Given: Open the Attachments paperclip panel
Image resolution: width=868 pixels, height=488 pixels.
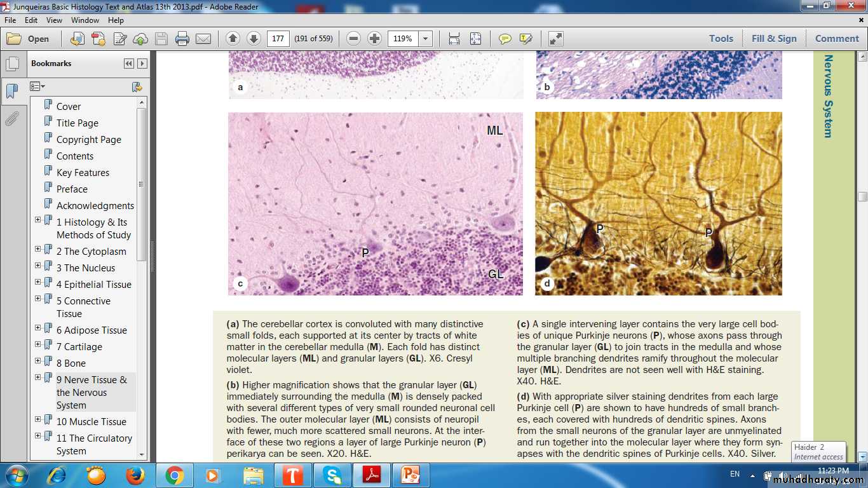Looking at the screenshot, I should tap(11, 118).
